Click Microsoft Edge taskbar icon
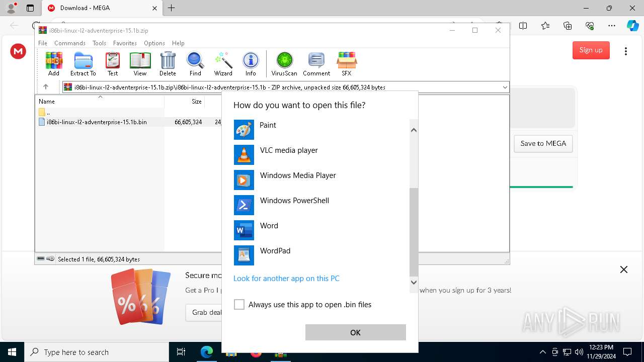The height and width of the screenshot is (362, 644). 207,352
